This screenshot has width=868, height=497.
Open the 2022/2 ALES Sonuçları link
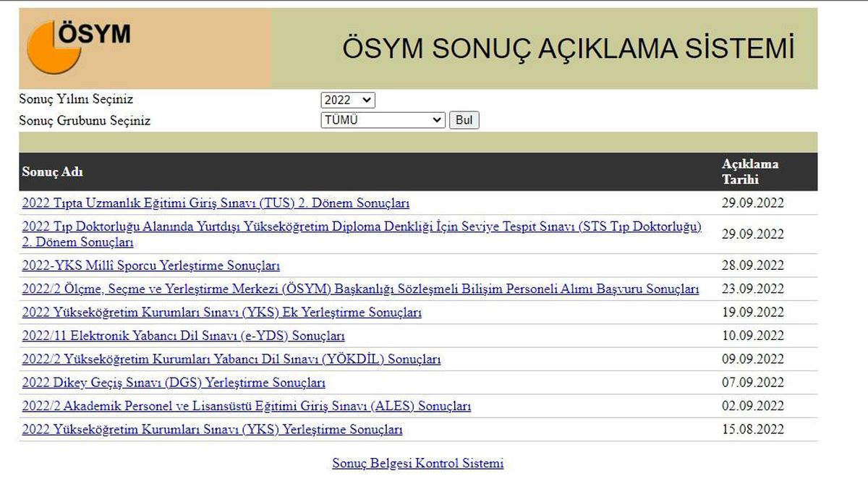(x=246, y=406)
